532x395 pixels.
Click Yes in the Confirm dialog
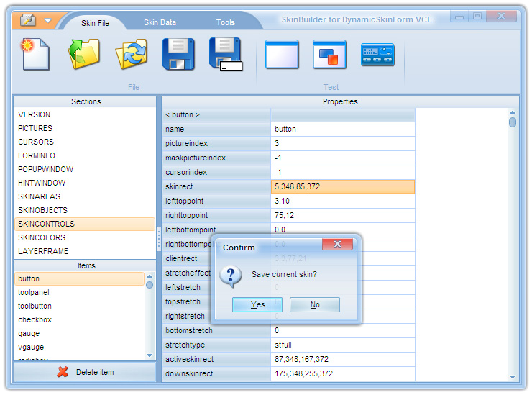coord(257,304)
